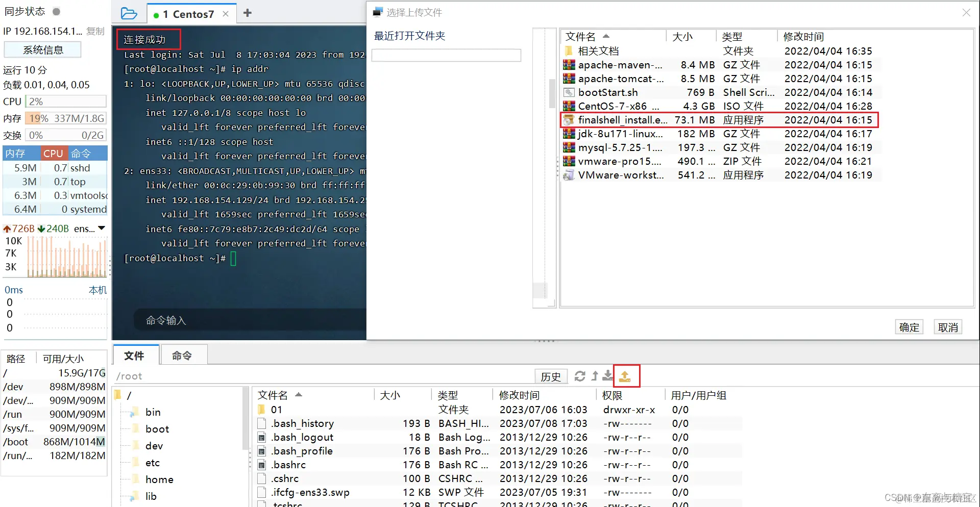Click the refresh icon in the file toolbar
This screenshot has width=980, height=507.
[579, 376]
